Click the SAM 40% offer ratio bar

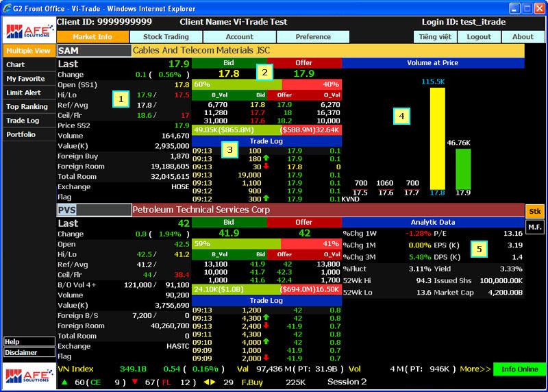click(312, 84)
